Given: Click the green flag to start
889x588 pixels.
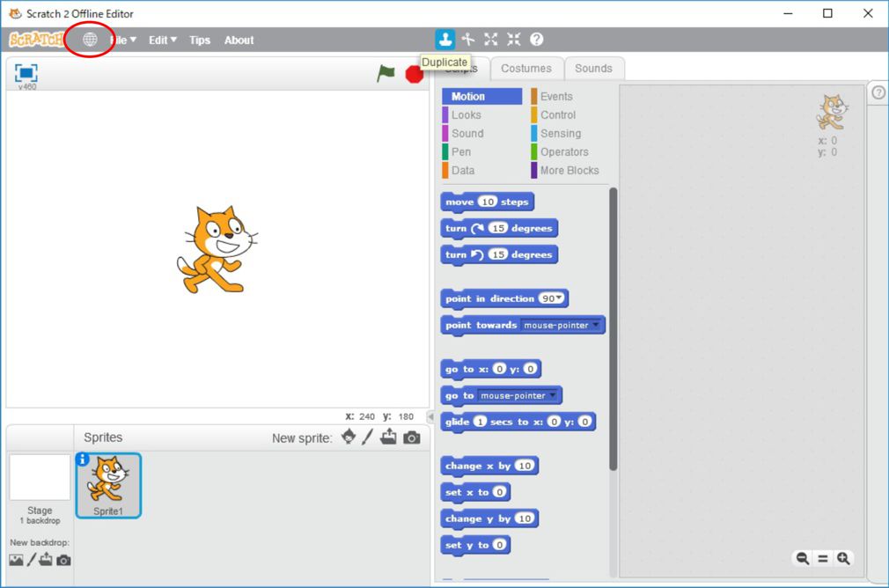Looking at the screenshot, I should [386, 73].
